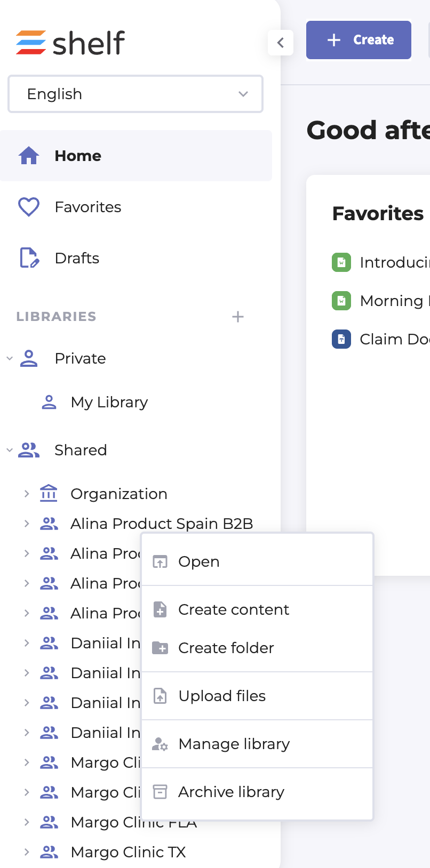Click the Favorites heart icon in sidebar

click(29, 207)
